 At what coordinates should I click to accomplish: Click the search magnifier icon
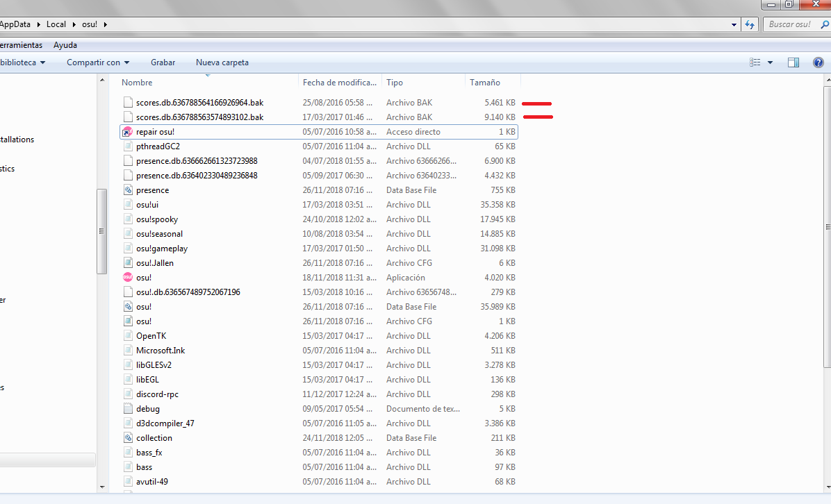tap(825, 24)
